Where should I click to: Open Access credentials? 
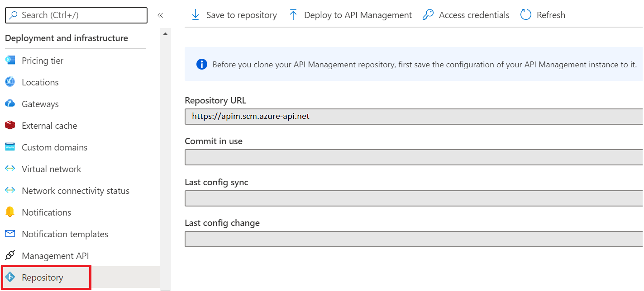tap(466, 15)
